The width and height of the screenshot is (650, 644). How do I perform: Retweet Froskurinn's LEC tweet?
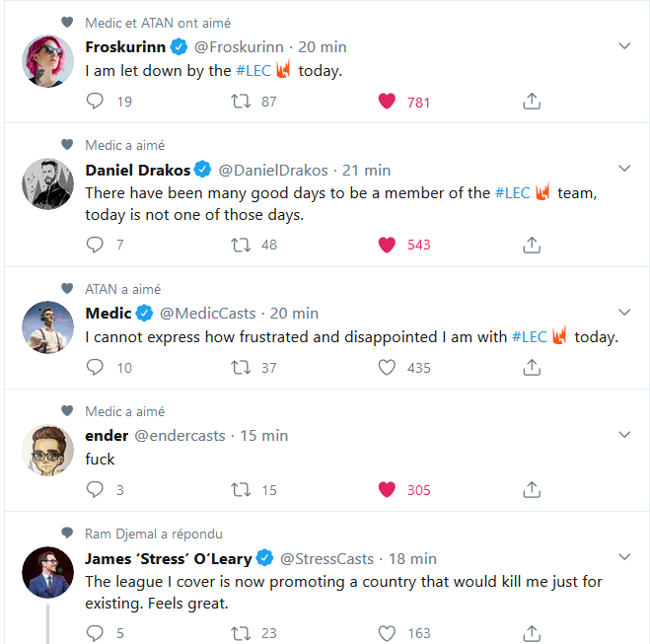(239, 101)
